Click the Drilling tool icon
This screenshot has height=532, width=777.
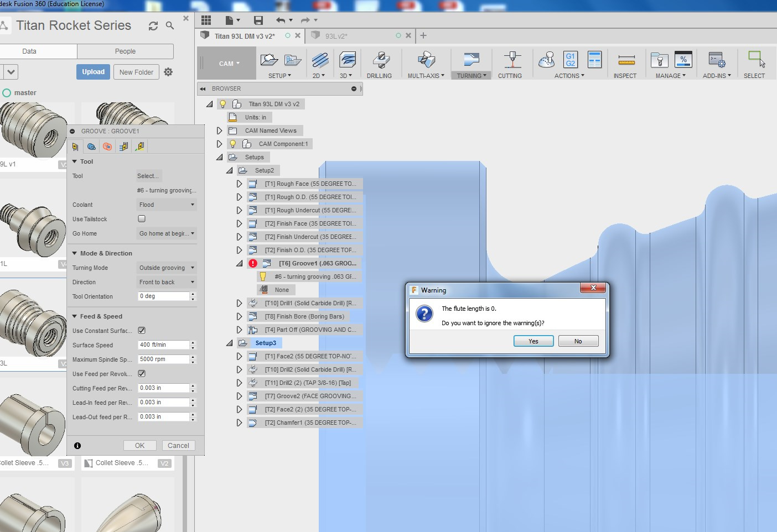tap(381, 60)
